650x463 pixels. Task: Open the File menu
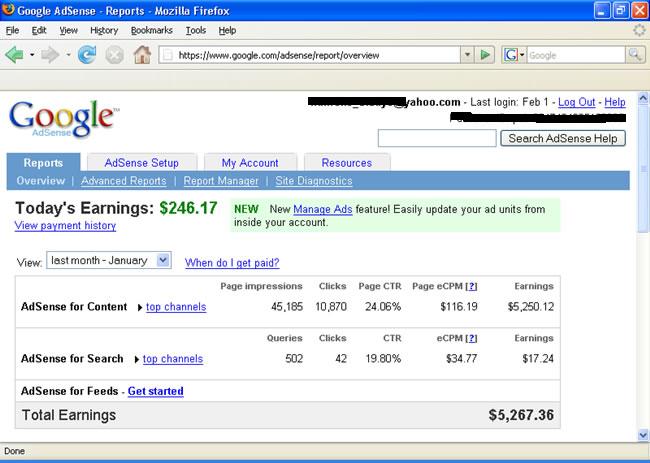[12, 30]
